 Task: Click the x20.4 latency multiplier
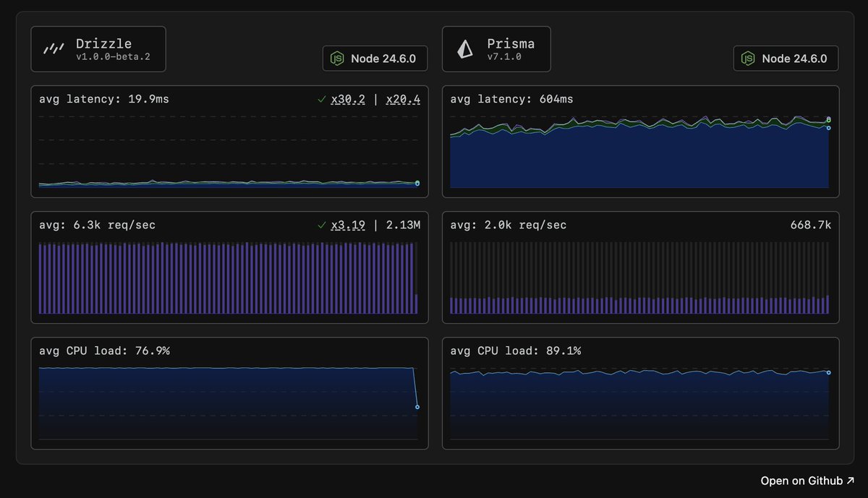(x=403, y=99)
